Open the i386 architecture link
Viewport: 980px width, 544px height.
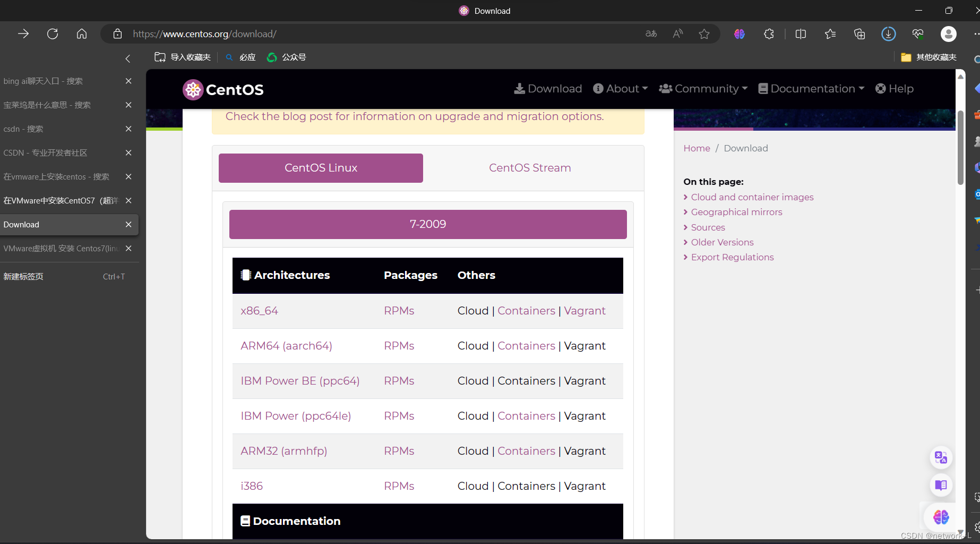pyautogui.click(x=252, y=486)
